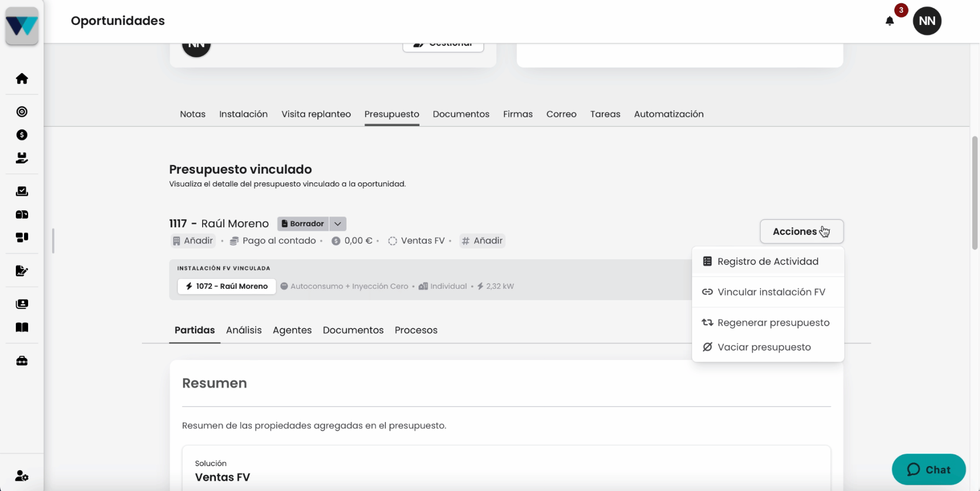The height and width of the screenshot is (491, 980).
Task: Select the Partidas sub-tab
Action: 194,330
